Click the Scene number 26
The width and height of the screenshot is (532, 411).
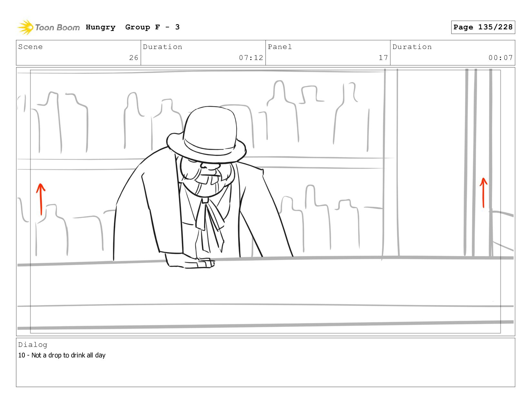click(x=133, y=58)
